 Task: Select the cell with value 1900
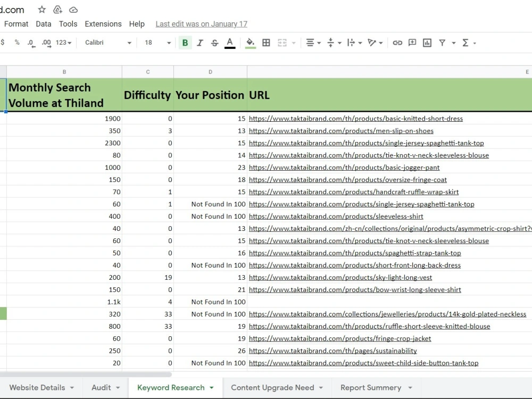tap(64, 119)
